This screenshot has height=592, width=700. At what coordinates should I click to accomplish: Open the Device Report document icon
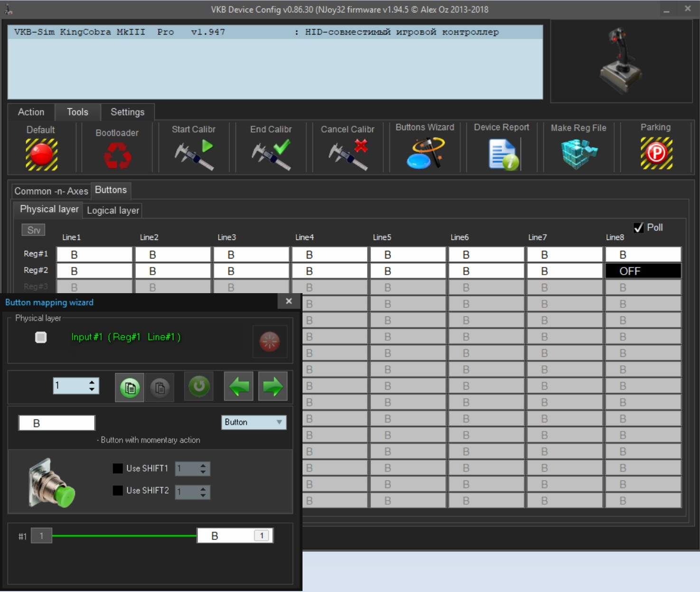pyautogui.click(x=503, y=154)
